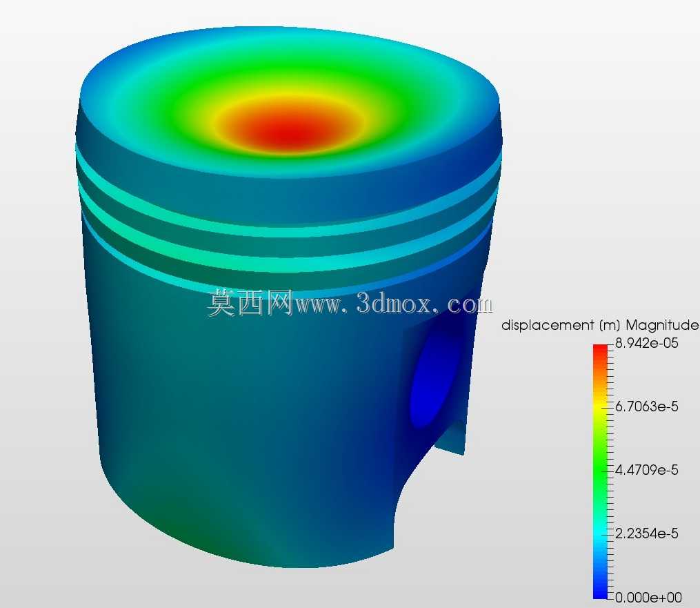This screenshot has height=608, width=700.
Task: Click the 6.7063e-5 legend label
Action: point(646,406)
